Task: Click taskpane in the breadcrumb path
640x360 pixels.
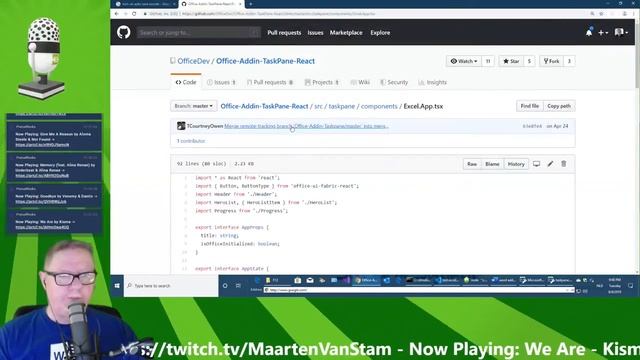Action: [x=342, y=106]
